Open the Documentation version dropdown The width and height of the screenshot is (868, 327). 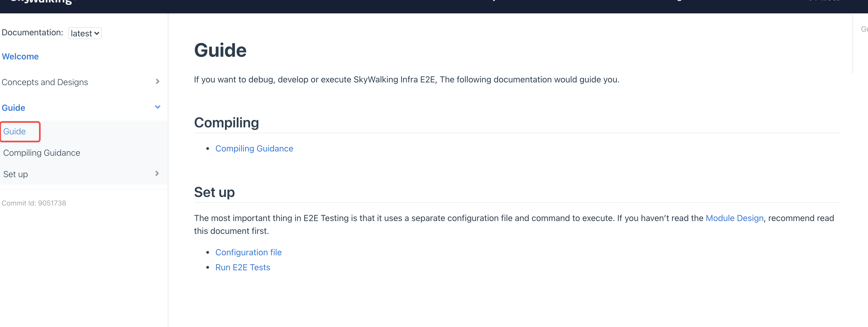tap(84, 33)
